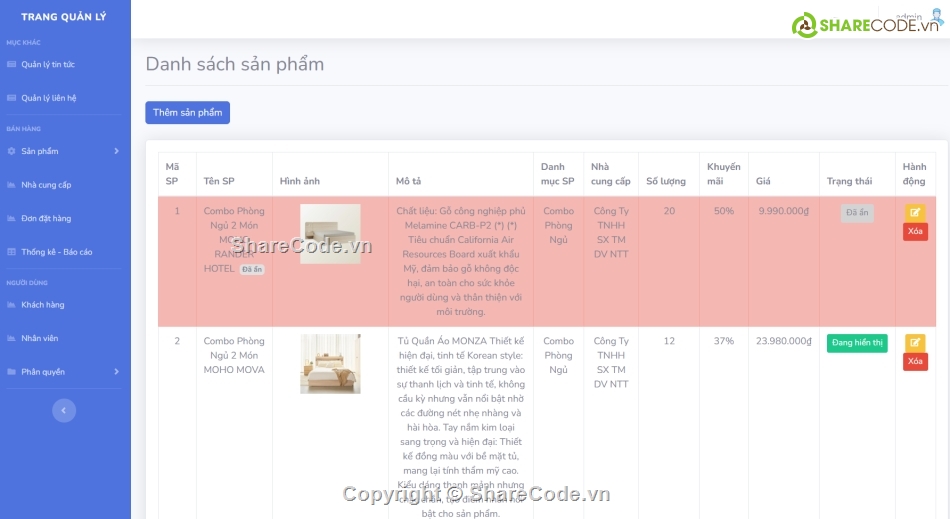
Task: Click the Đang hiển thị status badge
Action: (857, 343)
